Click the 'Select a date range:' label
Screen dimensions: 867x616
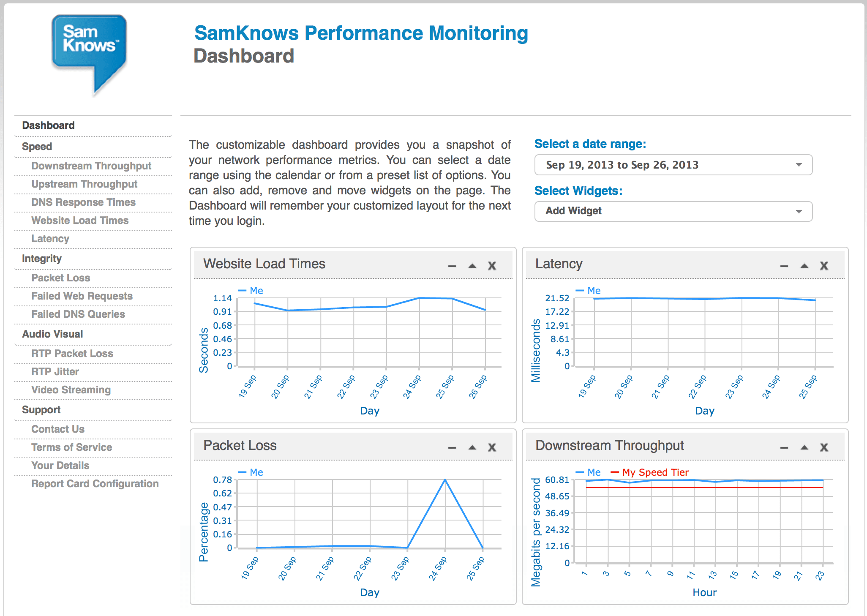[590, 144]
